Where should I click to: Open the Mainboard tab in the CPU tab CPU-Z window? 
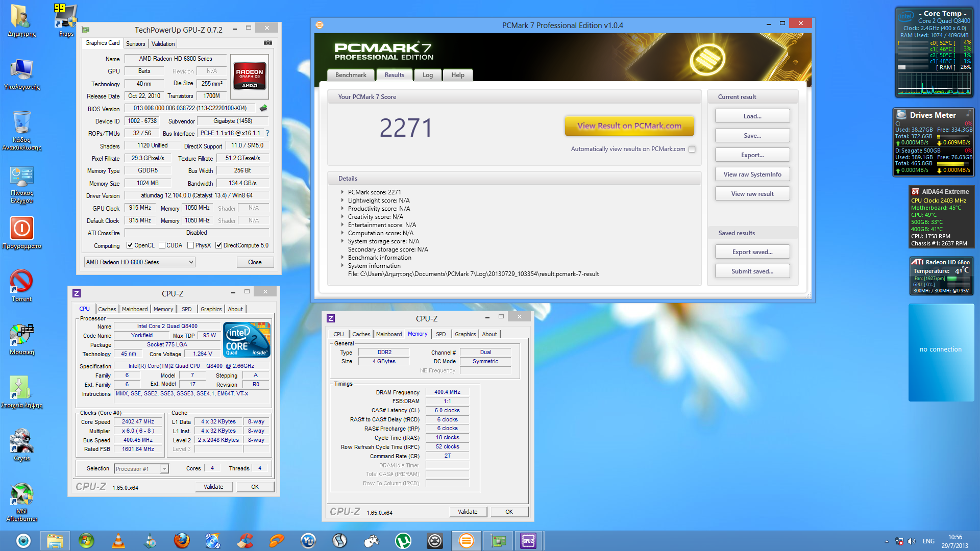(135, 309)
